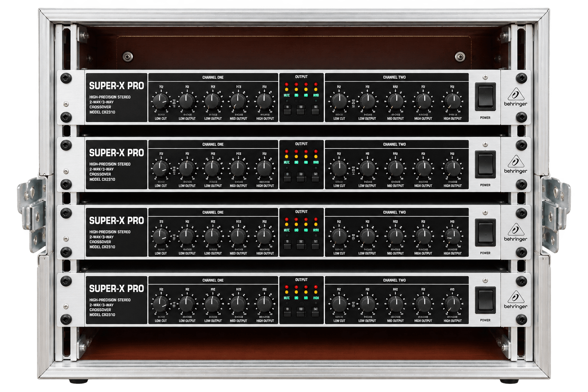588x392 pixels.
Task: Push the right output mute button, top unit
Action: (x=315, y=110)
